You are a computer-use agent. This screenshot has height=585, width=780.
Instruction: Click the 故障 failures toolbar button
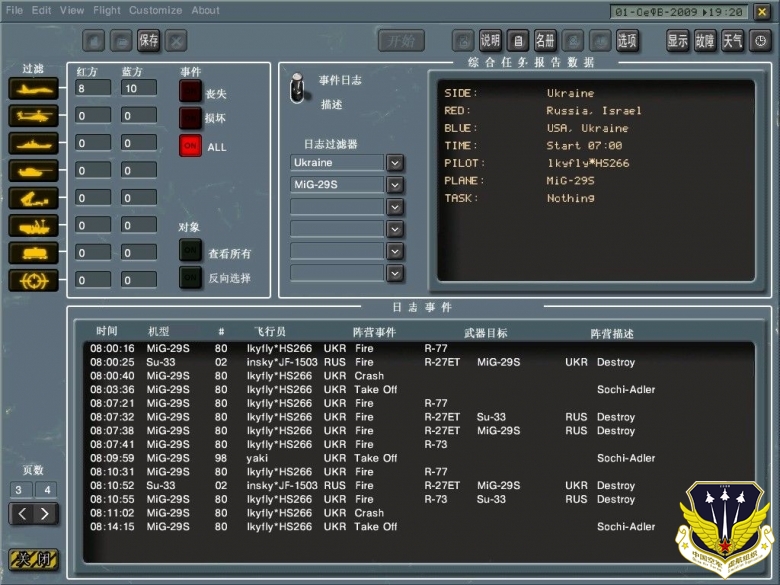click(705, 41)
